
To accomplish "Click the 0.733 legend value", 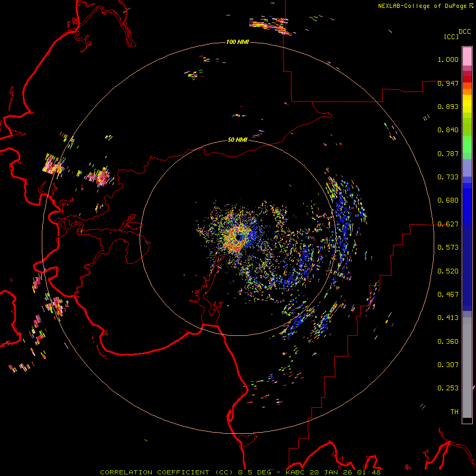I will pyautogui.click(x=448, y=177).
